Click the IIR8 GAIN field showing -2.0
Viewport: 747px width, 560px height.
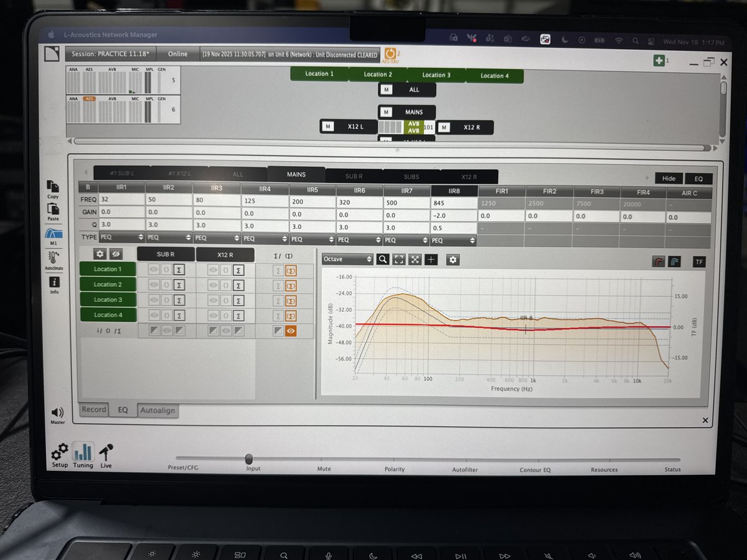(x=454, y=215)
